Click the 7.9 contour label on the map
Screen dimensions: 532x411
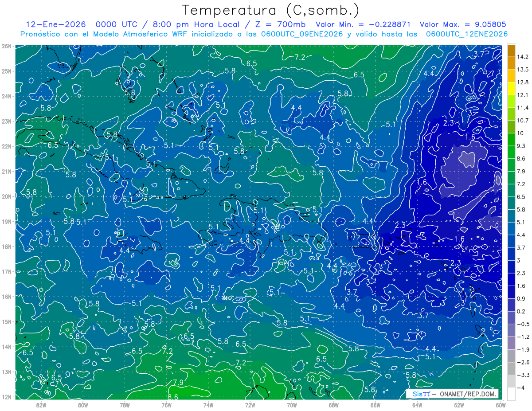point(178,382)
